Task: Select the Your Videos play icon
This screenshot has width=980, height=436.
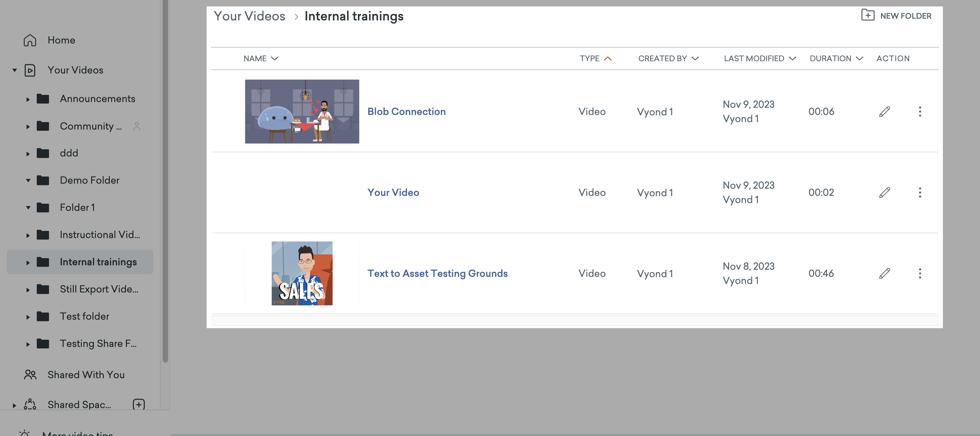Action: click(30, 70)
